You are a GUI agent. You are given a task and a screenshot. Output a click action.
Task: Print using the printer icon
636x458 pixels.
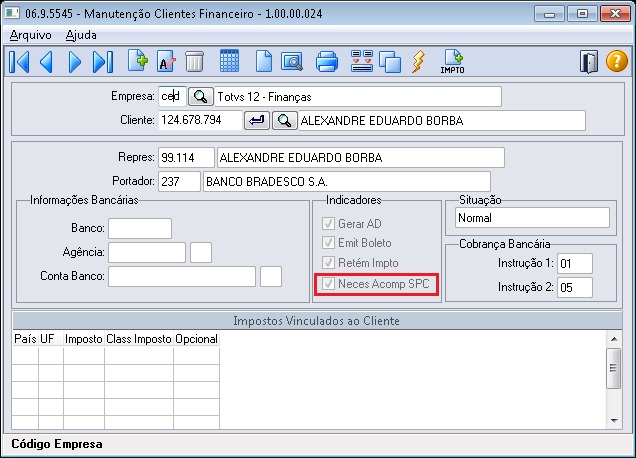pyautogui.click(x=327, y=62)
